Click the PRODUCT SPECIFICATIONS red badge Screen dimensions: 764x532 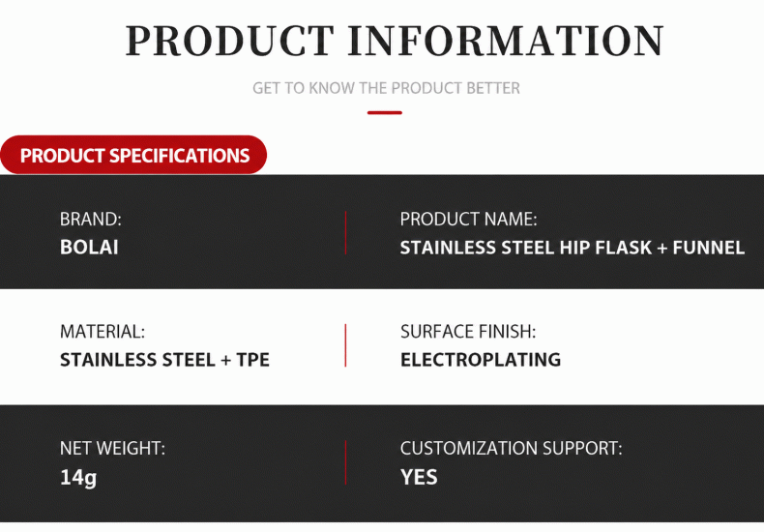click(133, 155)
